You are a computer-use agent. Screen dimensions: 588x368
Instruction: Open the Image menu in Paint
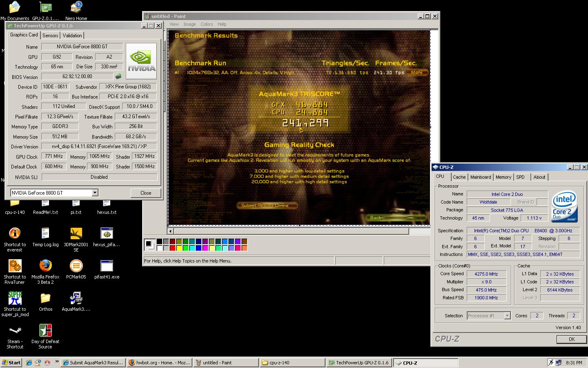(189, 24)
